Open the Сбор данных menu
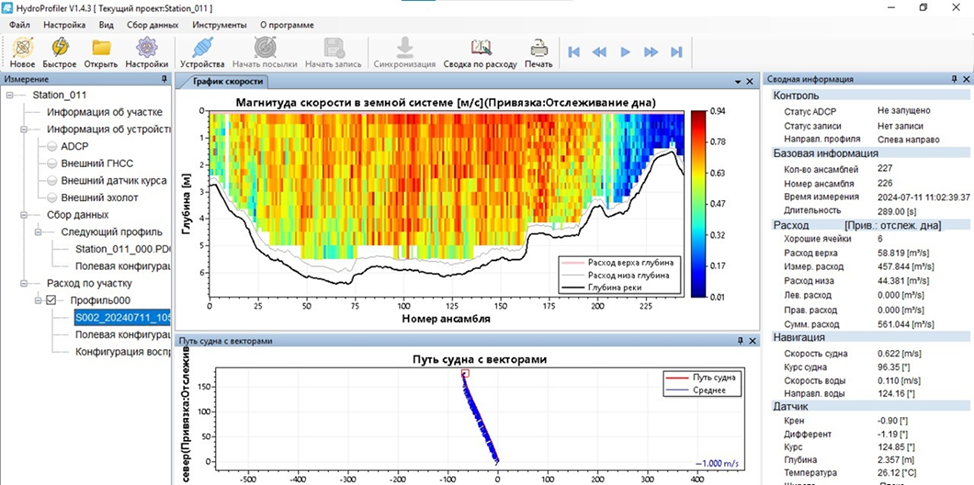The height and width of the screenshot is (485, 974). (153, 24)
